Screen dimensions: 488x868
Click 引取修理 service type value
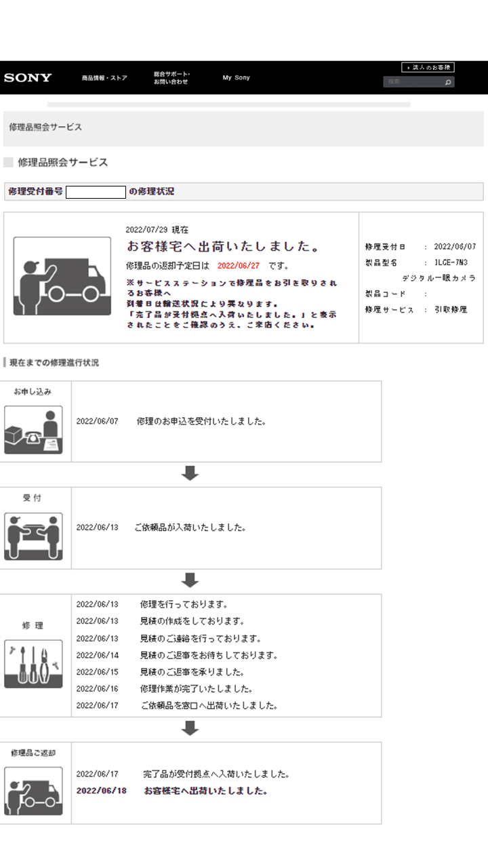point(451,309)
